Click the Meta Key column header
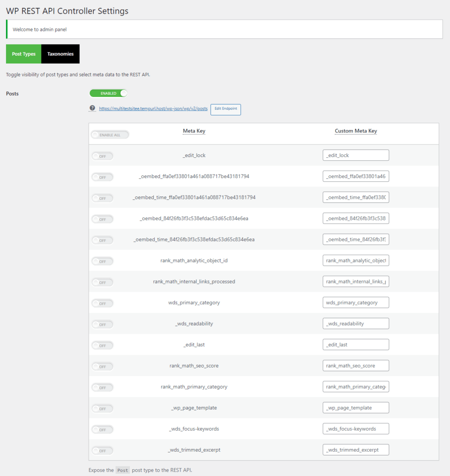 [194, 131]
